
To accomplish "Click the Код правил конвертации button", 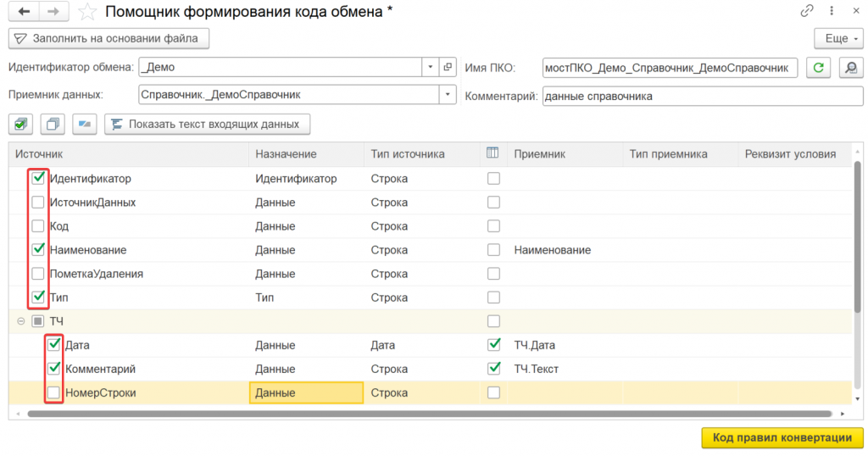I will 782,437.
